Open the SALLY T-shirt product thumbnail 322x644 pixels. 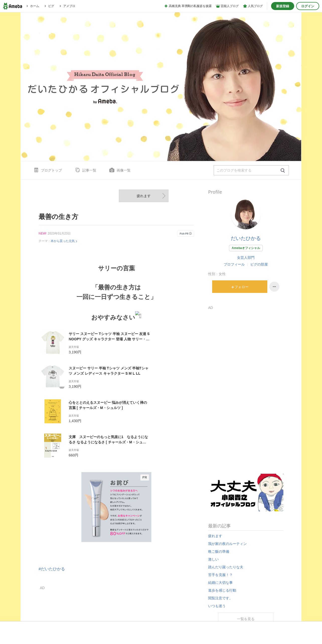pos(53,377)
